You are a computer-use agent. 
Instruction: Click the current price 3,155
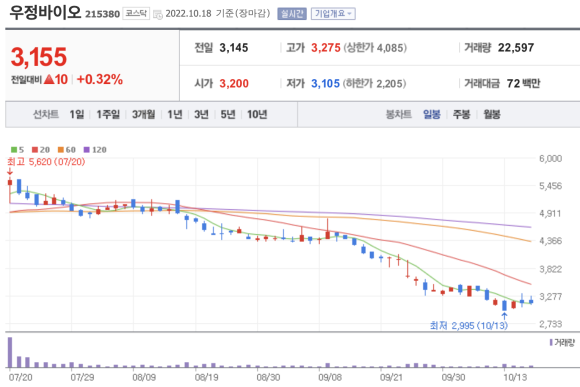click(38, 57)
